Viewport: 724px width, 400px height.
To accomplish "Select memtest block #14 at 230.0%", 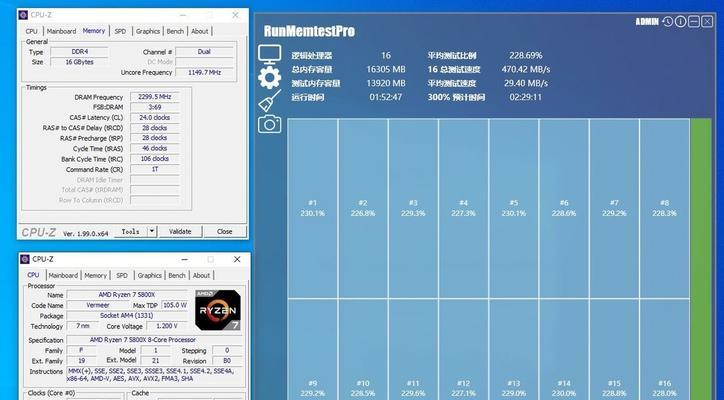I will (x=564, y=350).
